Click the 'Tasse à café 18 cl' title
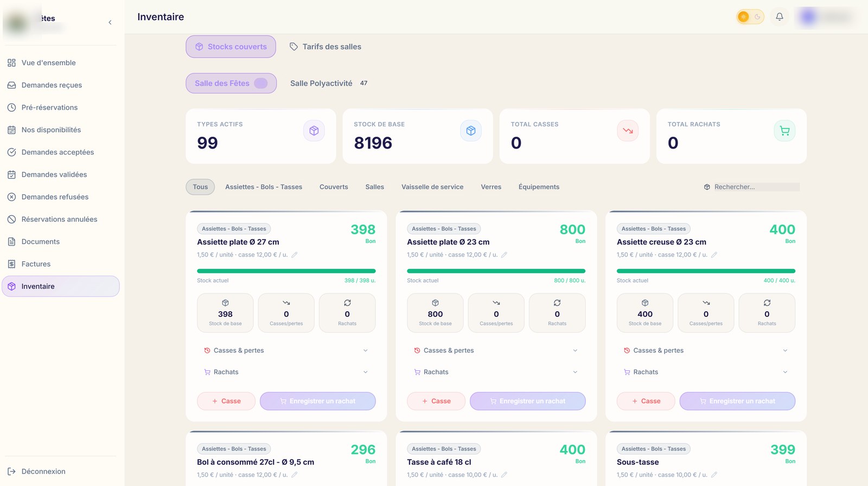 click(x=439, y=462)
